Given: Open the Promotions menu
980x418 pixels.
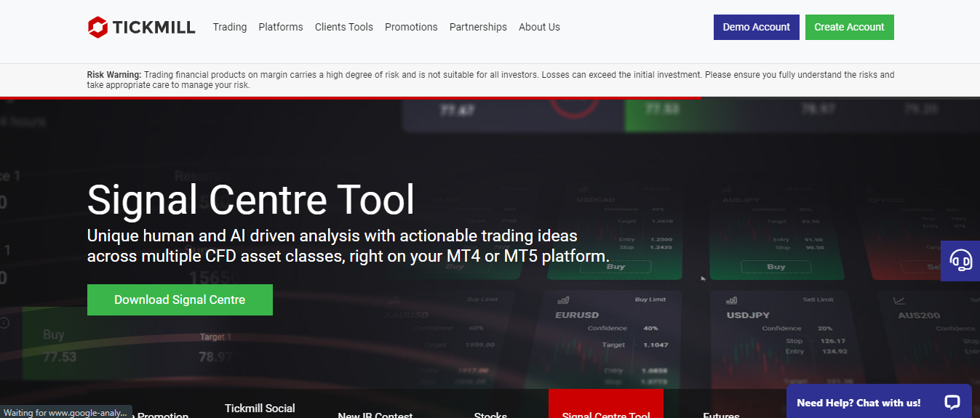Looking at the screenshot, I should (x=411, y=27).
